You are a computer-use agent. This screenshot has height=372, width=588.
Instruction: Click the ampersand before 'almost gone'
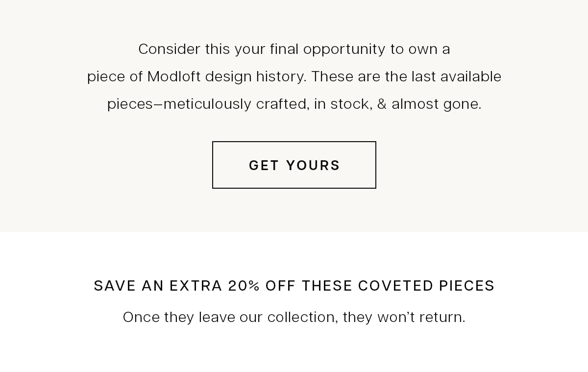coord(382,104)
